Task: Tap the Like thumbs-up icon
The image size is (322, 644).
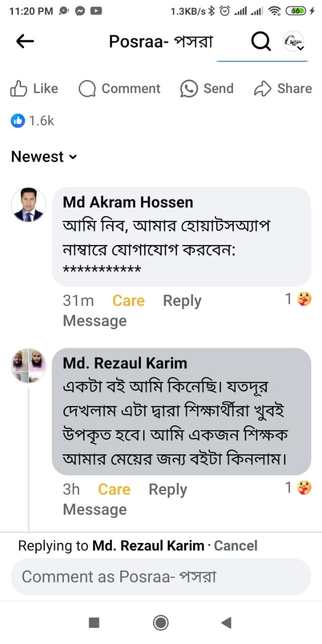Action: click(x=19, y=89)
